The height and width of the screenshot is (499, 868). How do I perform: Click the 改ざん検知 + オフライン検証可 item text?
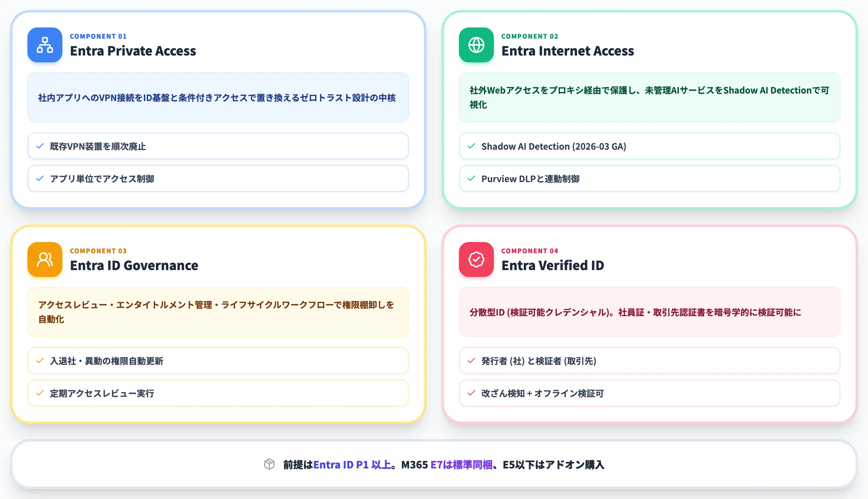coord(542,394)
